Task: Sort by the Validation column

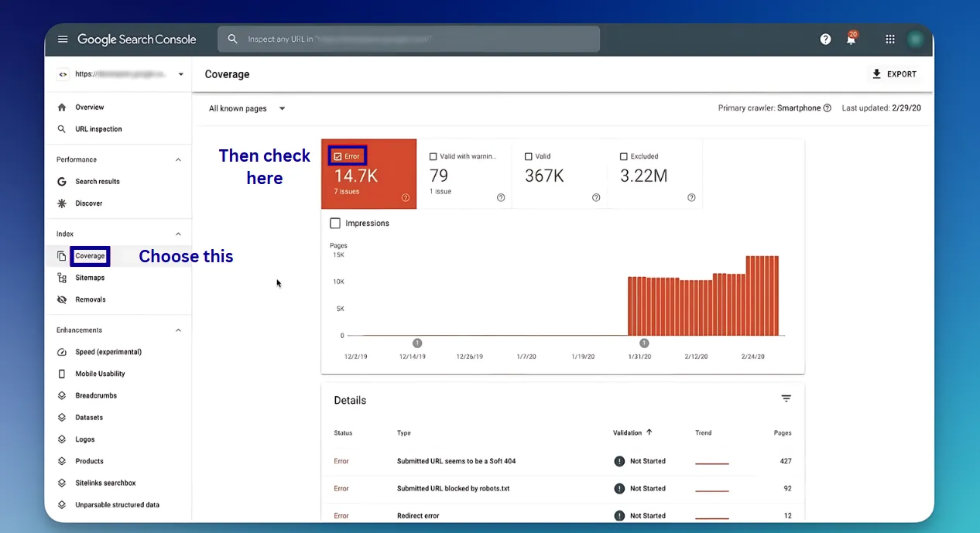Action: point(632,432)
